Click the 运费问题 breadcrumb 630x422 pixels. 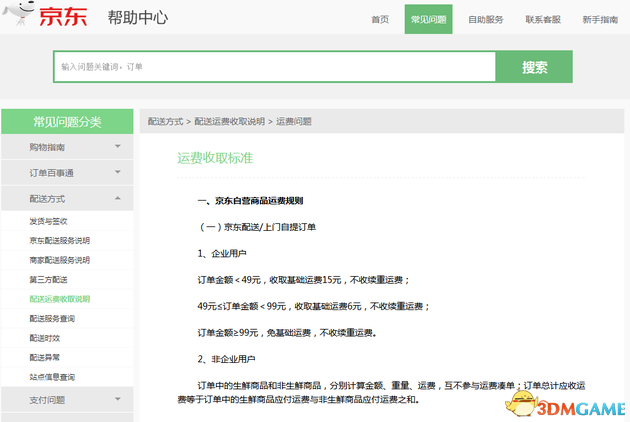coord(294,121)
